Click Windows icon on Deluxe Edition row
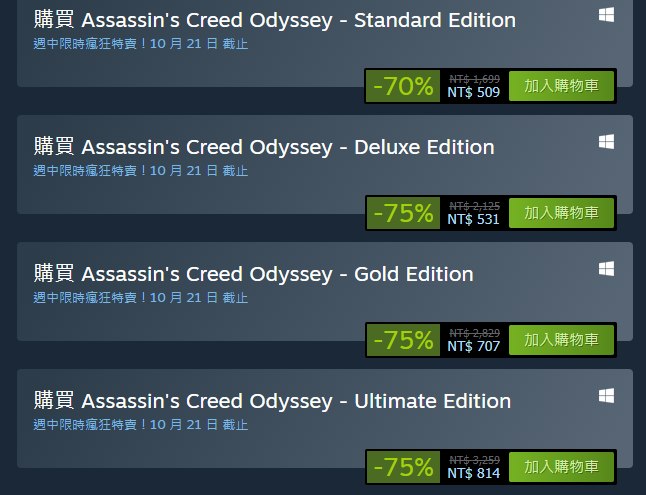This screenshot has height=495, width=646. click(606, 142)
